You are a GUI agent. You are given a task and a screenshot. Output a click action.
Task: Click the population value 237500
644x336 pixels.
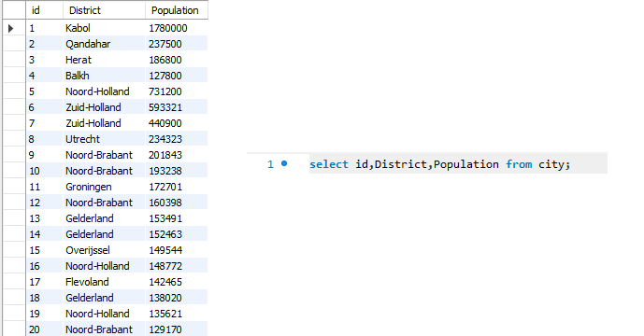click(x=165, y=44)
